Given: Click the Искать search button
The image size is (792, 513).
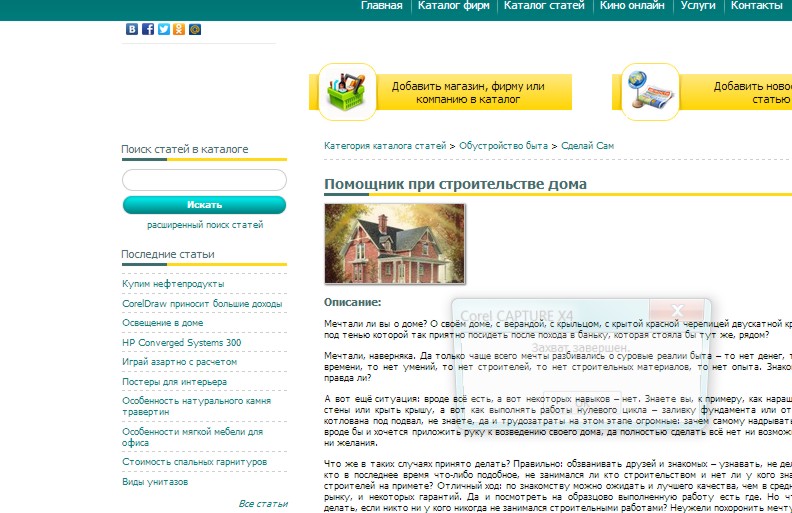Looking at the screenshot, I should [204, 205].
